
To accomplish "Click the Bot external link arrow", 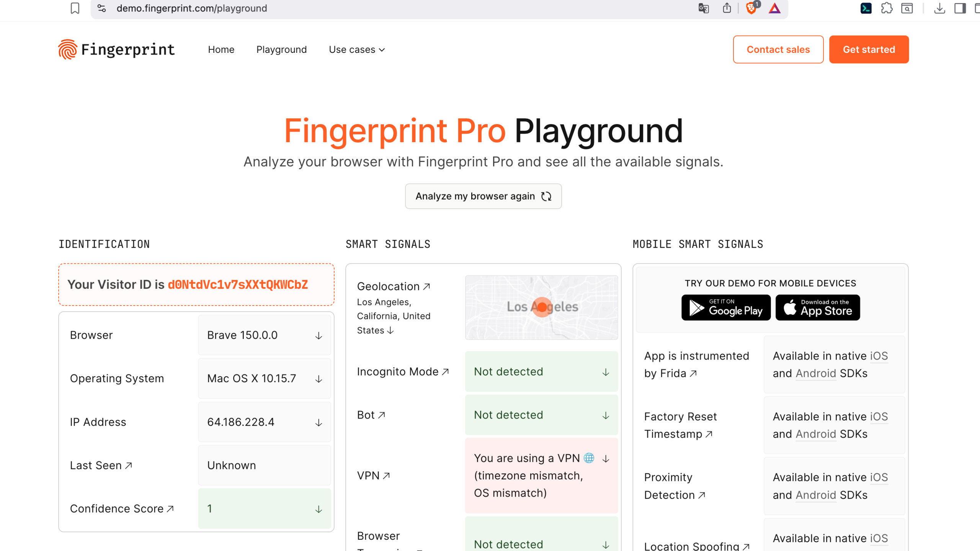I will [x=381, y=415].
